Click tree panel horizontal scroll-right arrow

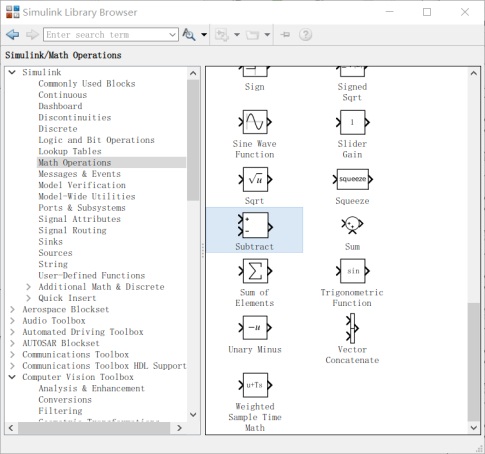click(x=179, y=428)
